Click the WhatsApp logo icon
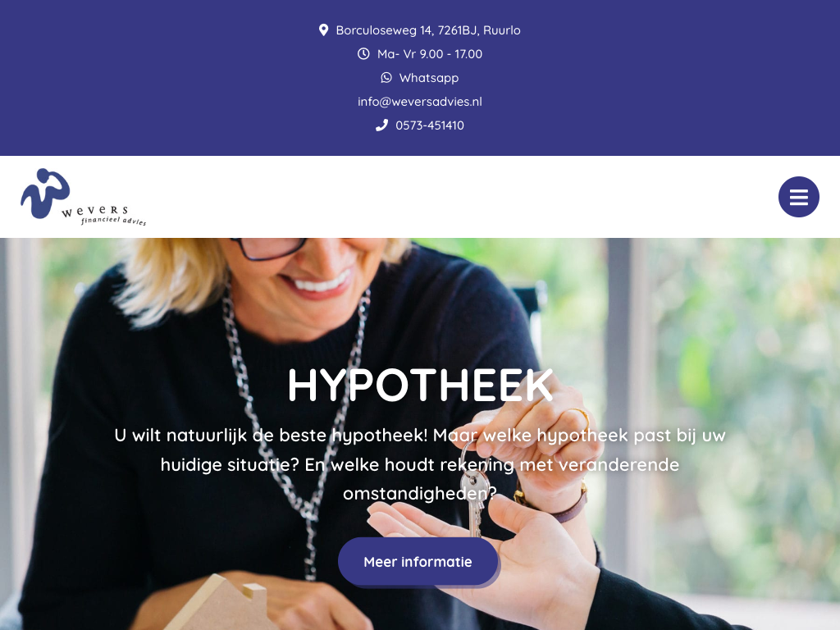 click(386, 78)
